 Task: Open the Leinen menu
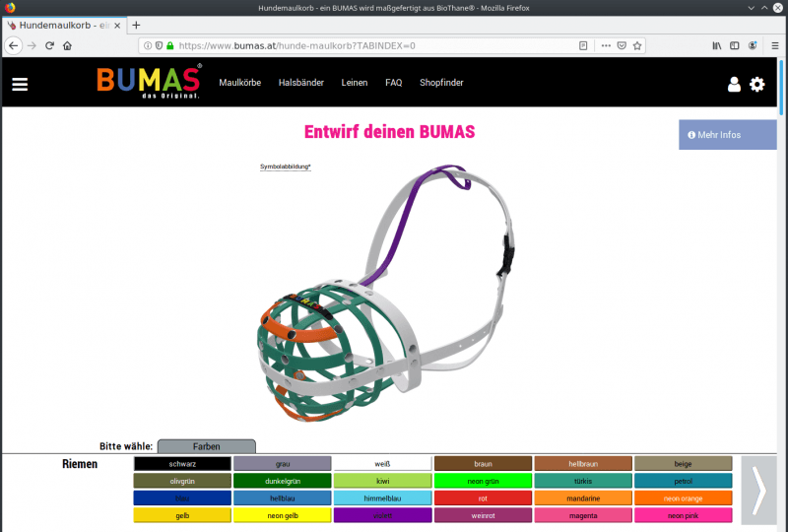[355, 83]
